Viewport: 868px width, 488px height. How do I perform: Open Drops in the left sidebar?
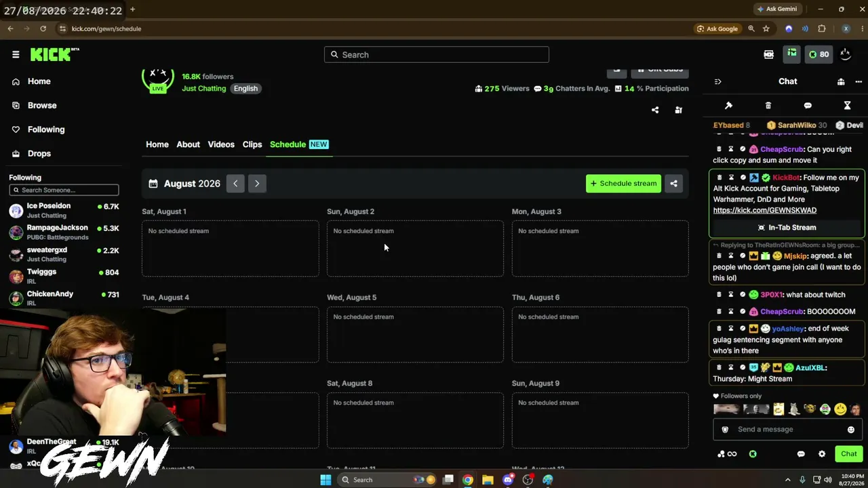coord(39,153)
